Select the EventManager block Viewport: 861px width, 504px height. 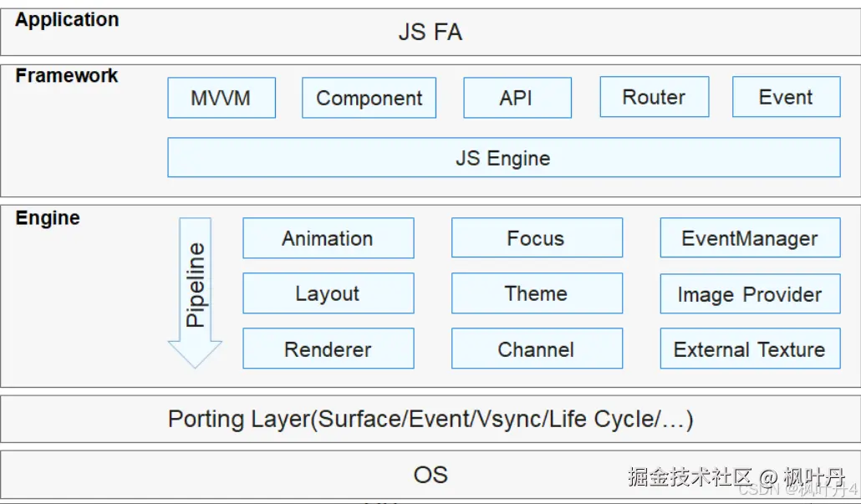(x=750, y=238)
